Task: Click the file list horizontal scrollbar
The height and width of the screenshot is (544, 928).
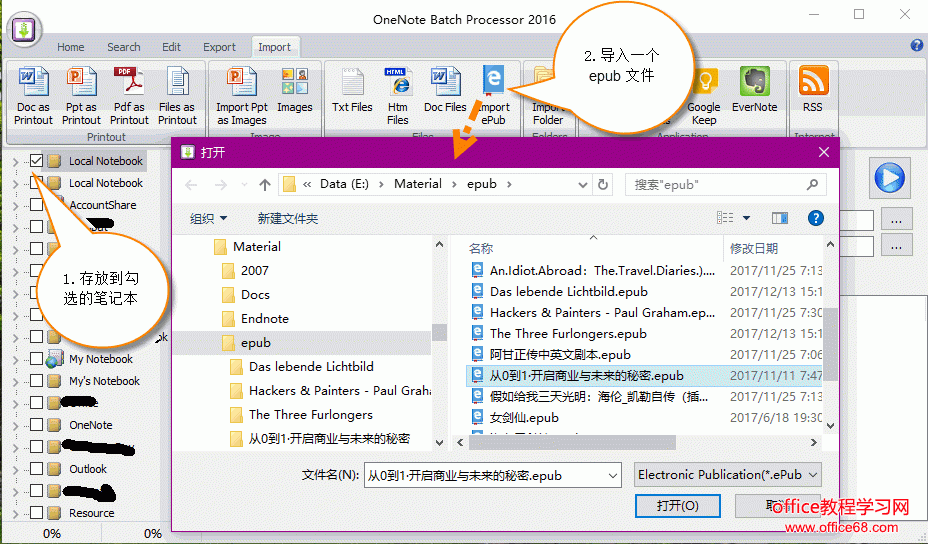Action: [x=572, y=442]
